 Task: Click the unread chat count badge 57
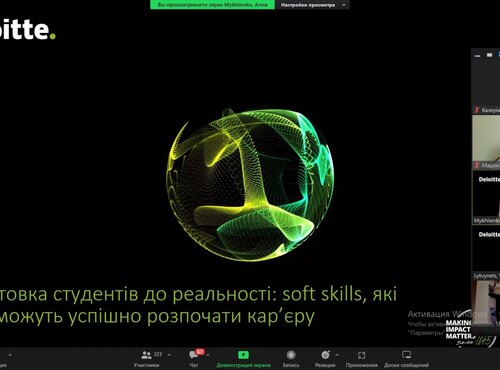(200, 352)
